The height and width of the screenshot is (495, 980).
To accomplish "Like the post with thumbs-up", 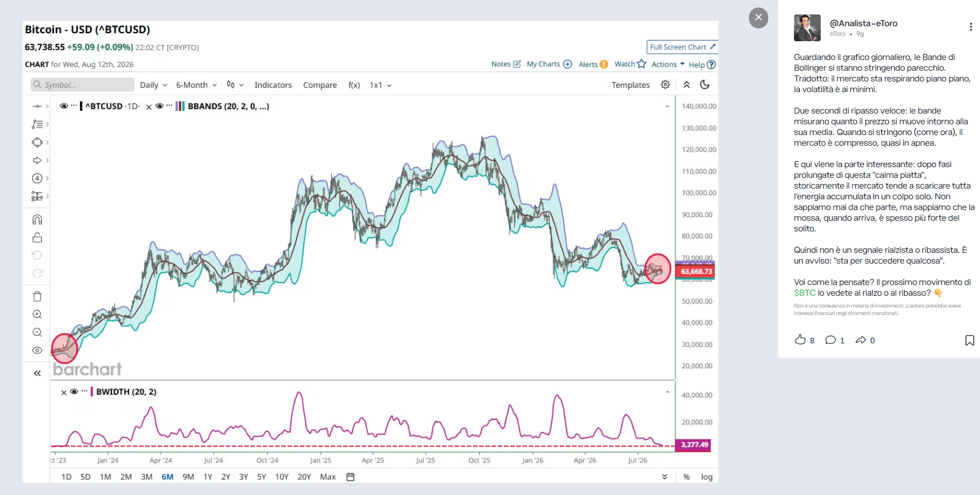I will [x=800, y=340].
